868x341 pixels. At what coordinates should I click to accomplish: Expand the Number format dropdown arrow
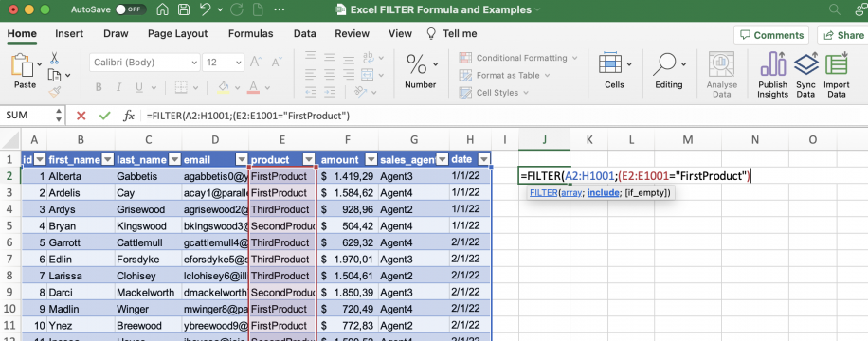coord(436,63)
